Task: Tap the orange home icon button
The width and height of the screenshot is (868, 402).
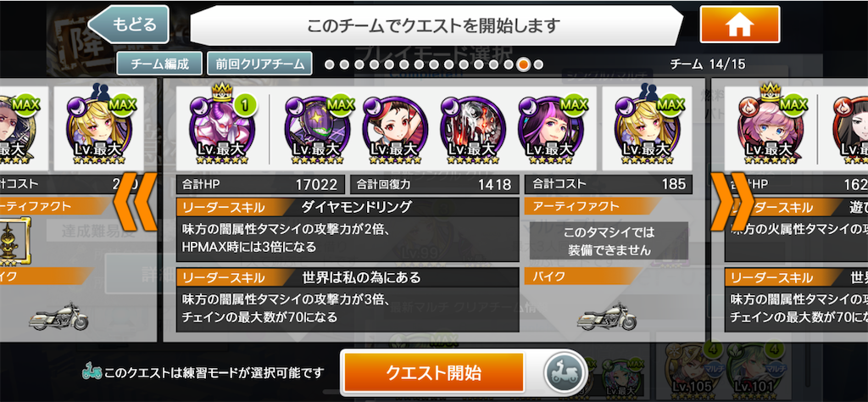Action: tap(739, 25)
